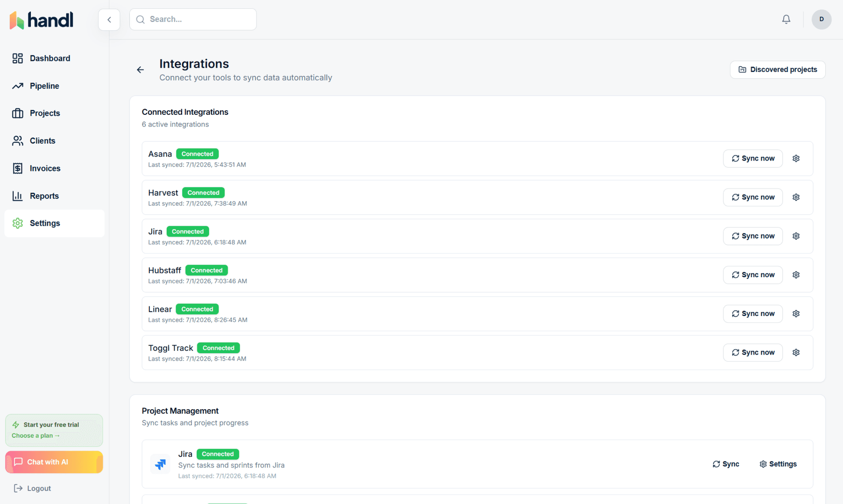Open Discovered projects

tap(777, 70)
